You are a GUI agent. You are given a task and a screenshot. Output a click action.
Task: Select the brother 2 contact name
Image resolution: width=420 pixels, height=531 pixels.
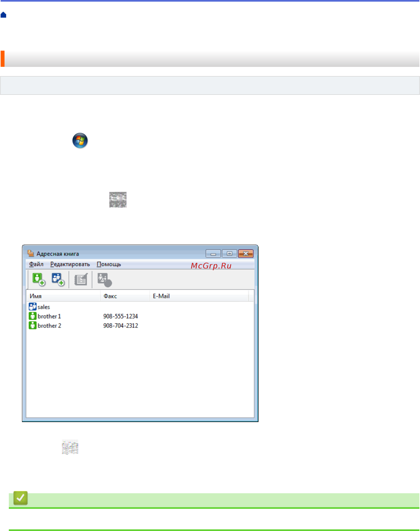point(49,325)
